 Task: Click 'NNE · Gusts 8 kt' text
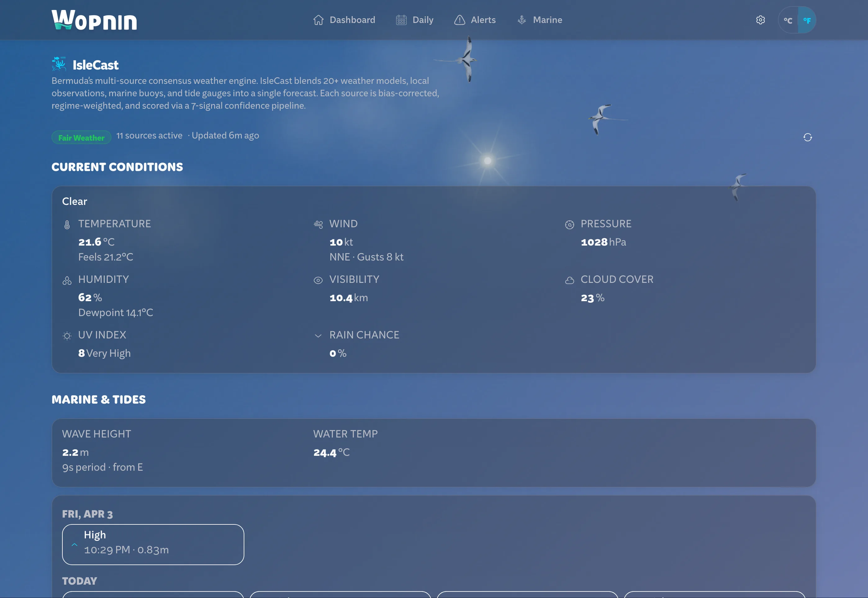click(x=366, y=257)
